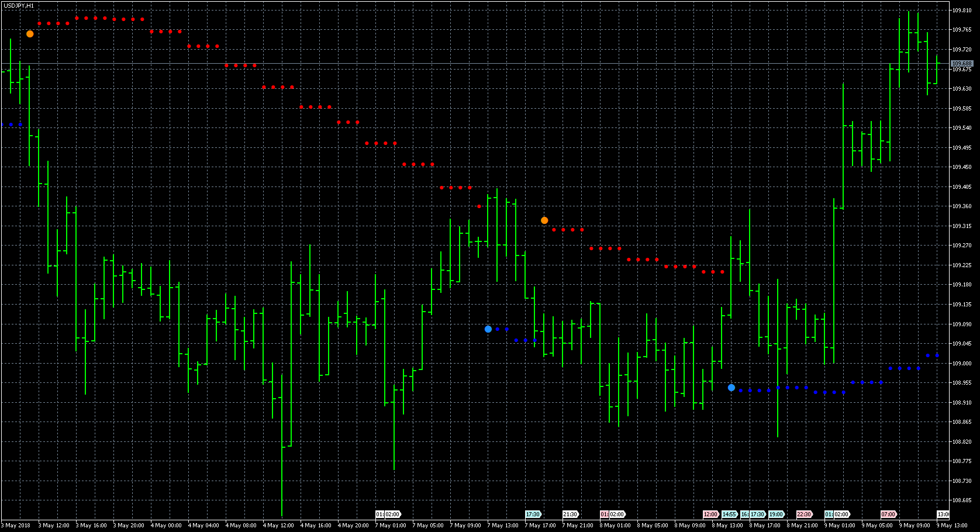Image resolution: width=980 pixels, height=532 pixels.
Task: Click the USDJPY,H1 chart title label
Action: (19, 6)
